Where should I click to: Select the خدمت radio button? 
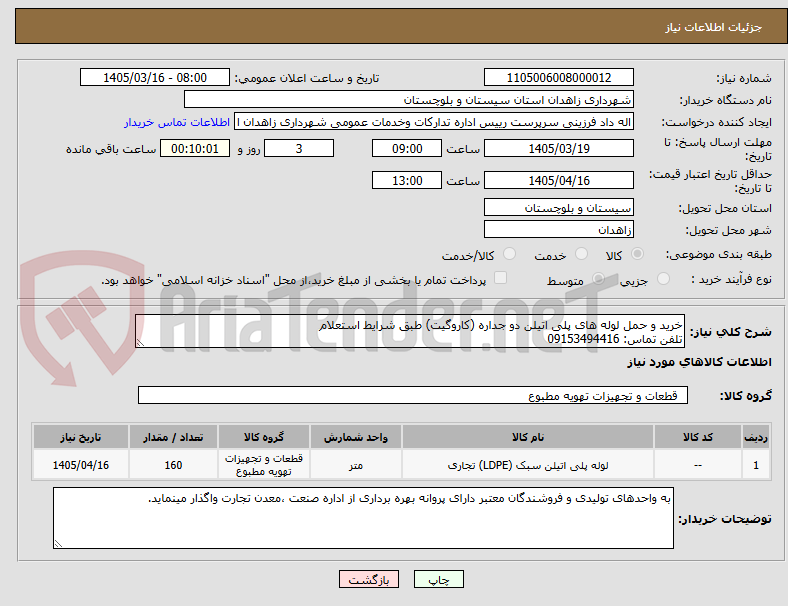click(581, 254)
